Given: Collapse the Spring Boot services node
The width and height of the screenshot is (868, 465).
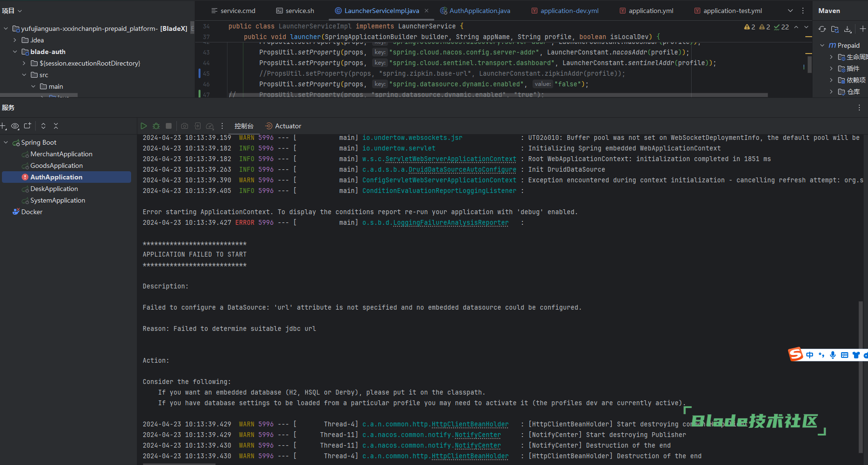Looking at the screenshot, I should coord(6,142).
